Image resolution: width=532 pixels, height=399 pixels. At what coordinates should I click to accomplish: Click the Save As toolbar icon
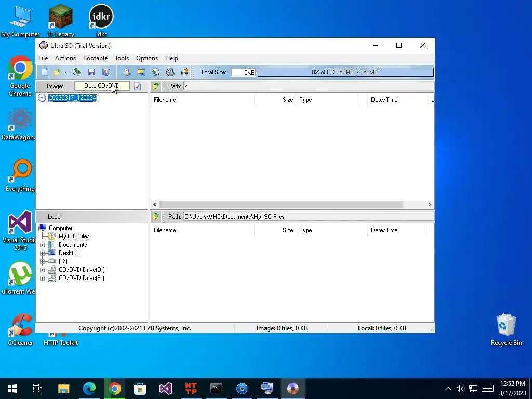click(x=106, y=72)
